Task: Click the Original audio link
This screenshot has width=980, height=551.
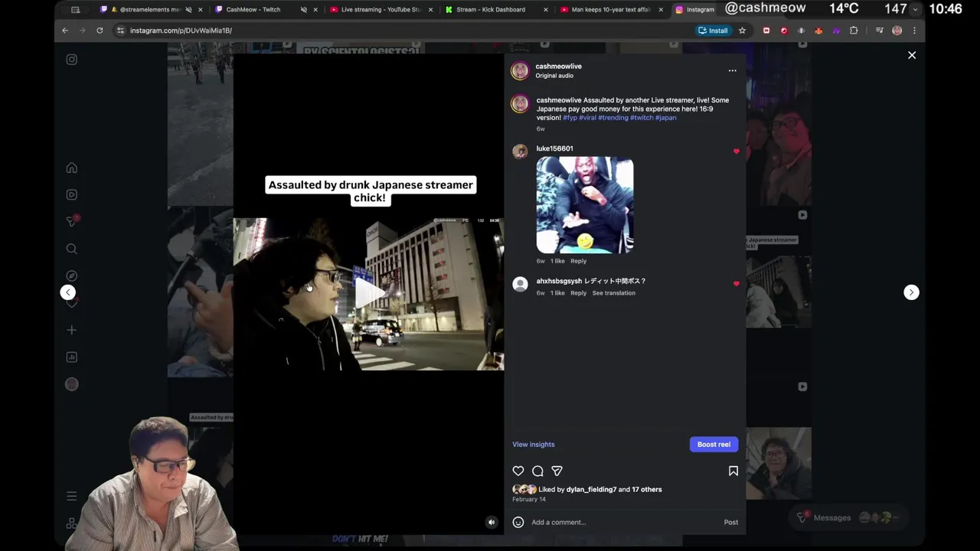Action: 554,76
